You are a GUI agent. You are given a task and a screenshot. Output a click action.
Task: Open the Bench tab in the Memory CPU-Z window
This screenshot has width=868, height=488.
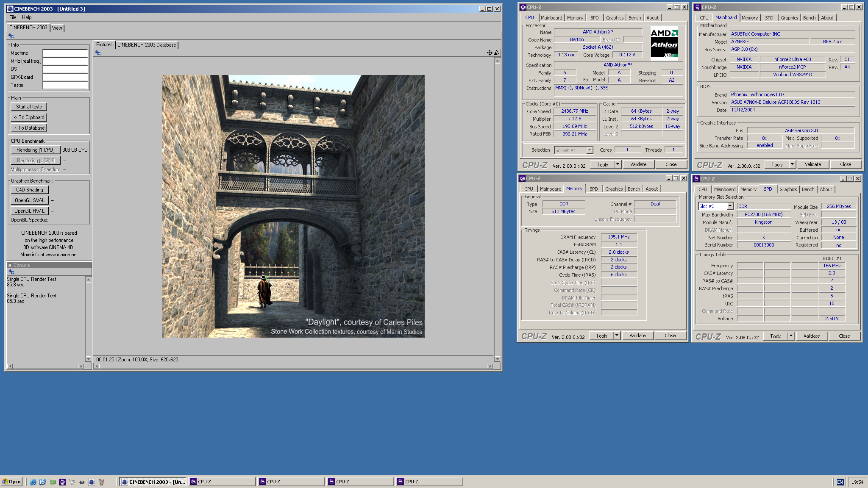click(x=634, y=189)
